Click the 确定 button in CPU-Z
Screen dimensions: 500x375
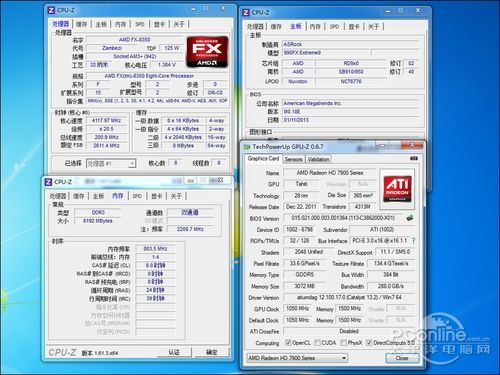click(x=212, y=352)
